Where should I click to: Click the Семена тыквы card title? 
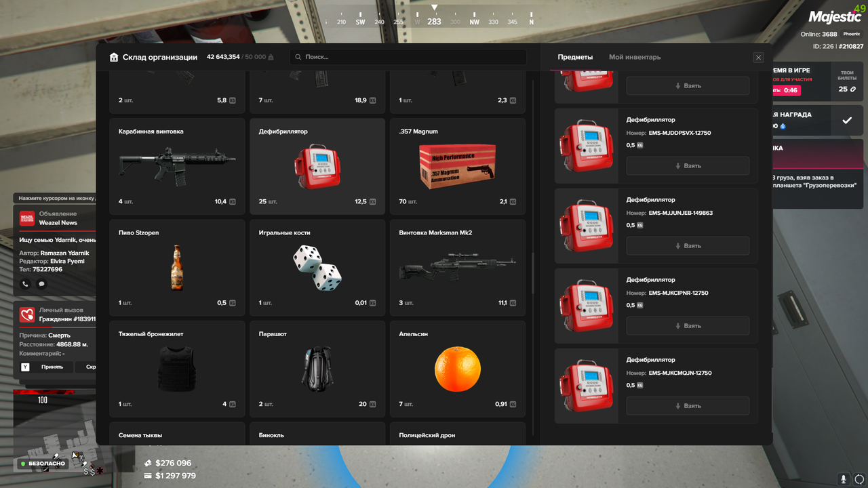point(140,435)
